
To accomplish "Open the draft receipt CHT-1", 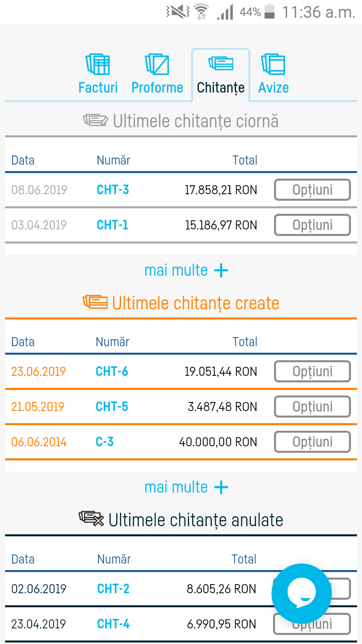I will (x=112, y=225).
